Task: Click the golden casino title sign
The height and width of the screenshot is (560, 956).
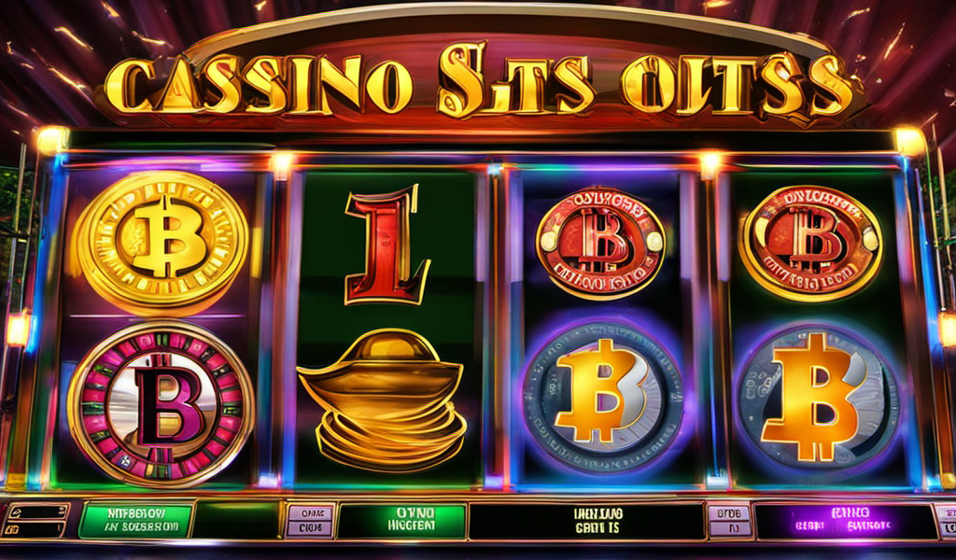Action: 481,83
